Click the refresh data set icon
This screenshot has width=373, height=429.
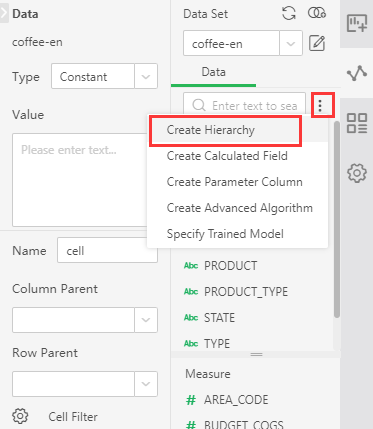pos(289,14)
